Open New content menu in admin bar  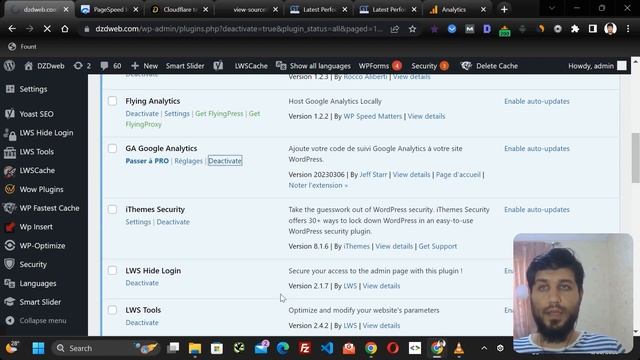click(144, 66)
